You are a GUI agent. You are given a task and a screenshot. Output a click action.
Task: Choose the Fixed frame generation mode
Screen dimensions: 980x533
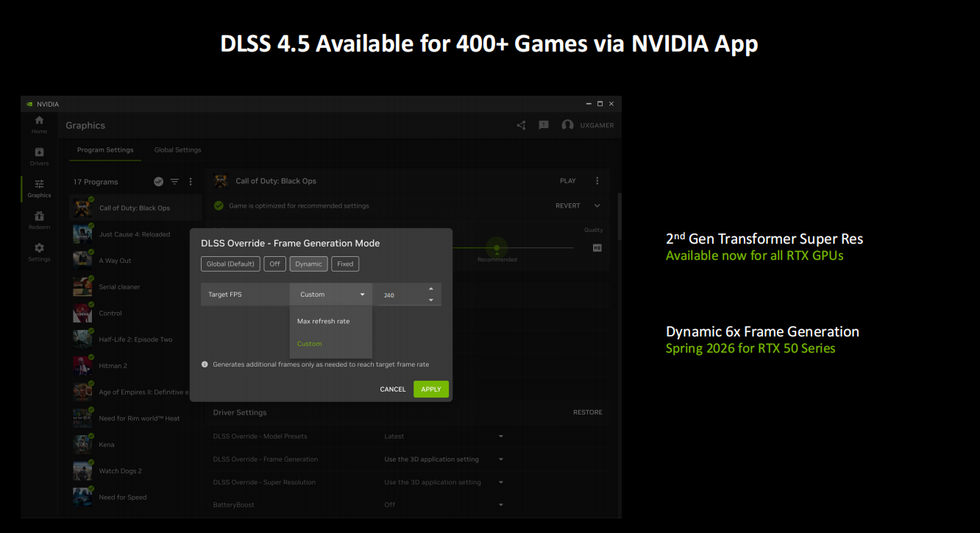point(345,264)
